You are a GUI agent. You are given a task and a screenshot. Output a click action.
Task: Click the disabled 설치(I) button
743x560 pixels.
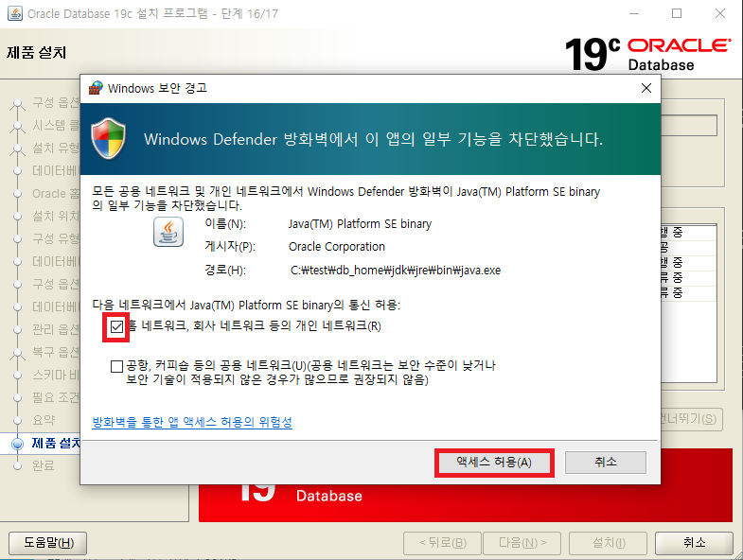[x=609, y=542]
